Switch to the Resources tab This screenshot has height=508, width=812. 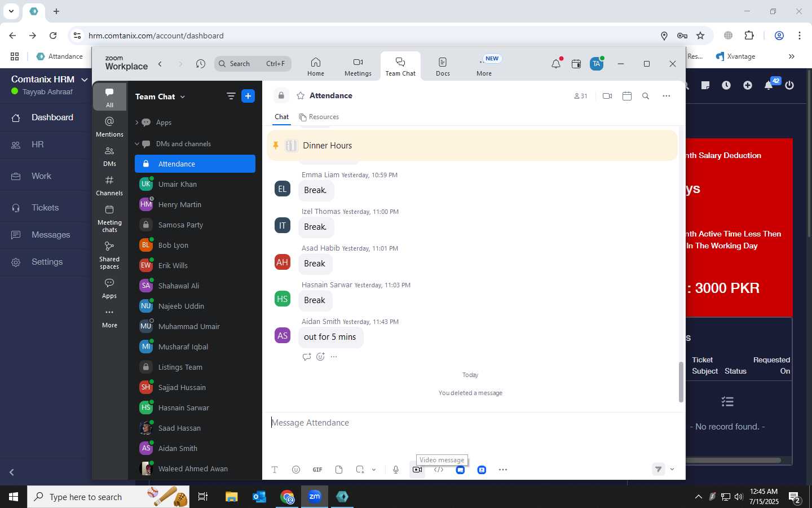319,117
